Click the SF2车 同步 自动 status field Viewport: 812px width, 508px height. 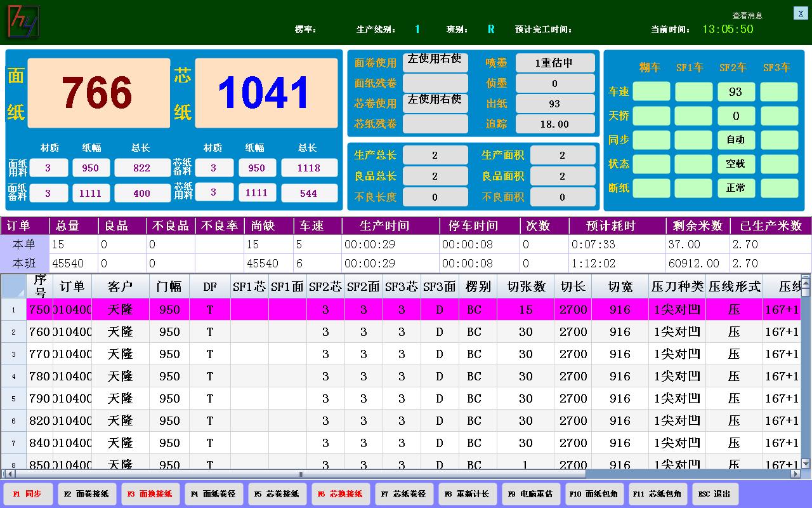pos(736,140)
